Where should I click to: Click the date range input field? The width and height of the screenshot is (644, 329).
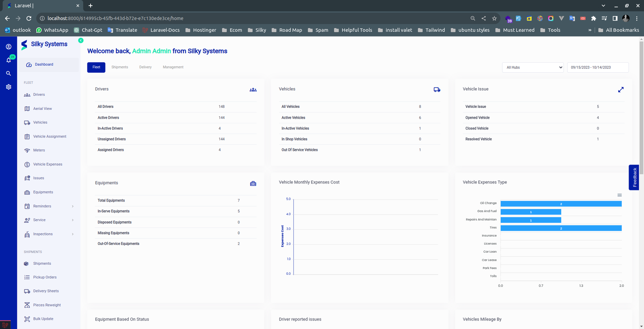598,68
